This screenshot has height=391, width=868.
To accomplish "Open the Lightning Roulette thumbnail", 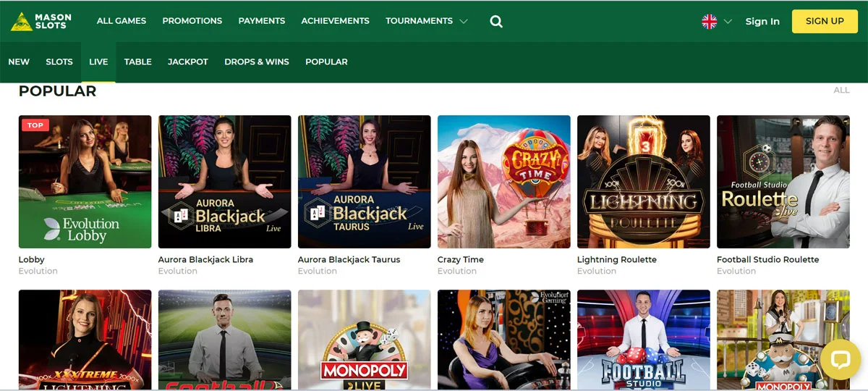I will (x=644, y=182).
